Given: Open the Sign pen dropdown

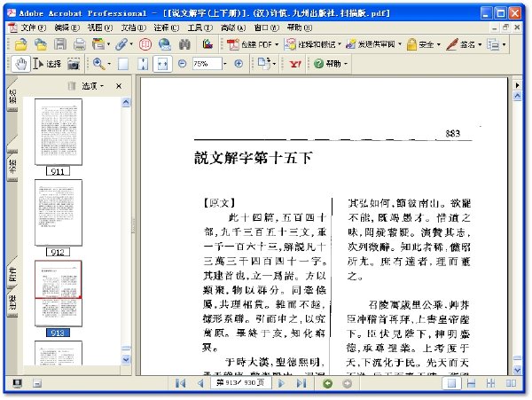Looking at the screenshot, I should (480, 44).
